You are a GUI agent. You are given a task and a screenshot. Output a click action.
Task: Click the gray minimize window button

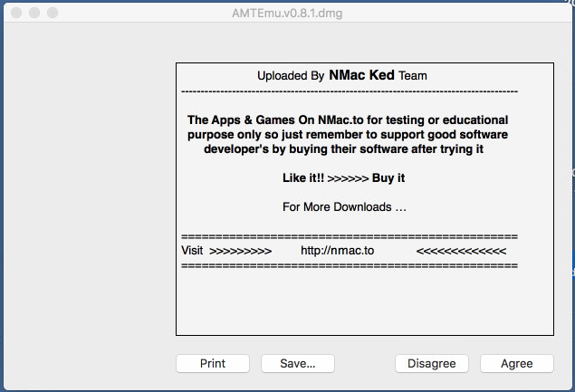(x=34, y=13)
